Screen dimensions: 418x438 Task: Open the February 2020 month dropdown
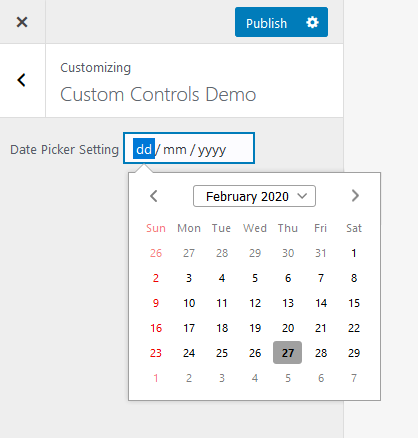254,196
